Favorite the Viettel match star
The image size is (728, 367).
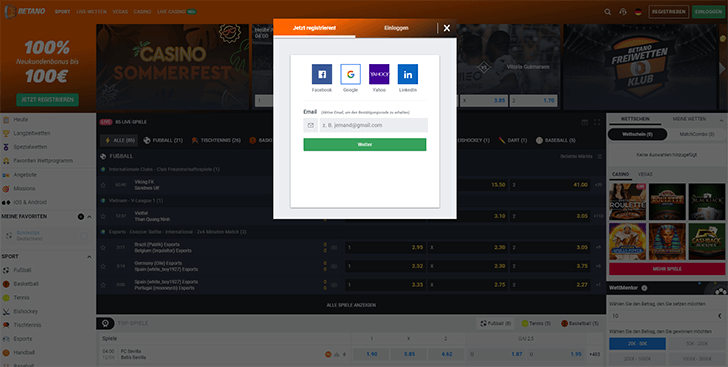103,216
